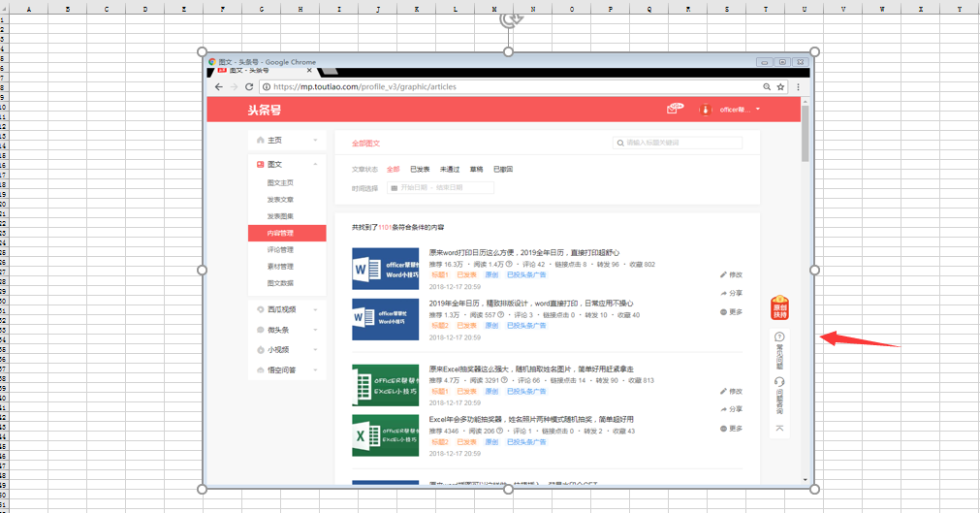Click the 请输入标题关键词 search field

tap(678, 143)
